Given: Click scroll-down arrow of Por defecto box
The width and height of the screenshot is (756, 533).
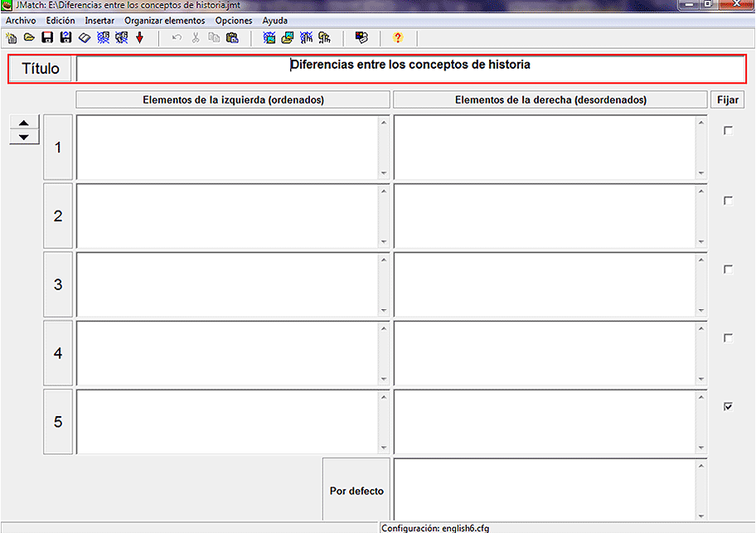Looking at the screenshot, I should (x=701, y=516).
